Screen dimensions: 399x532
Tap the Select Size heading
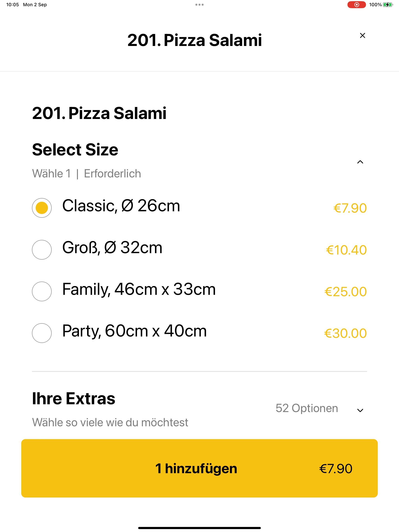(x=75, y=150)
